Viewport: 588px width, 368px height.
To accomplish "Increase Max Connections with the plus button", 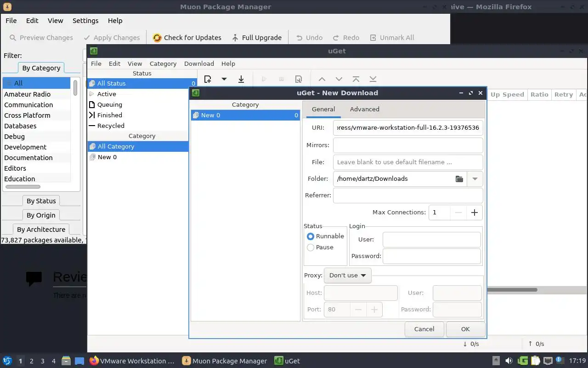I will (475, 212).
